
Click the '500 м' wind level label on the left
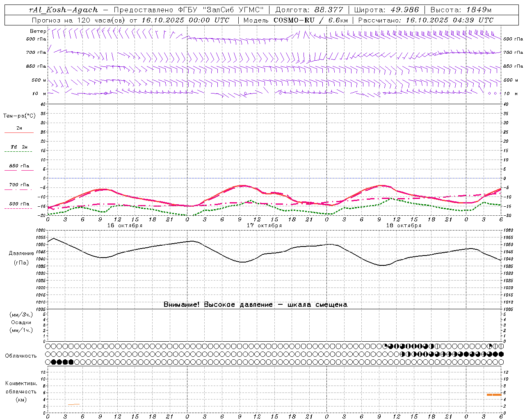tap(39, 80)
